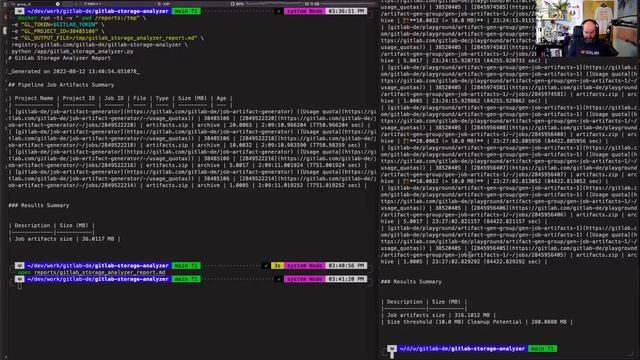Click the 03:41:20 PM timestamp
640x360 pixels.
pyautogui.click(x=347, y=279)
